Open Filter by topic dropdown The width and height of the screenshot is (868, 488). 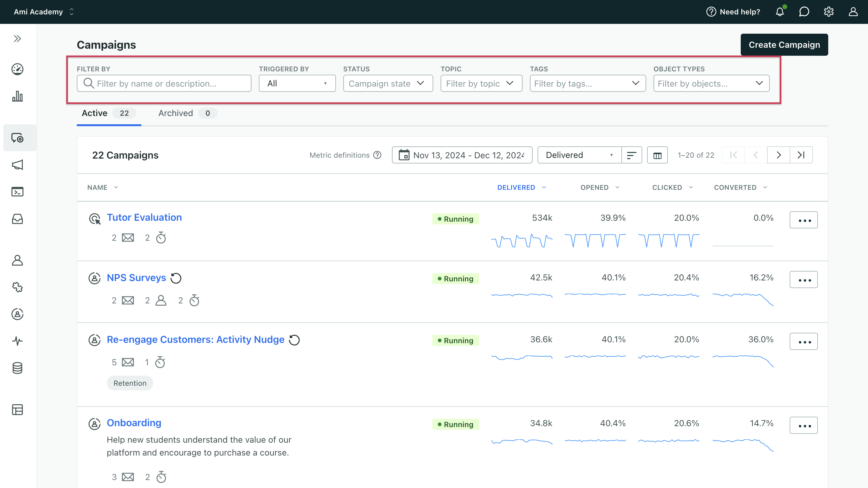click(x=481, y=83)
